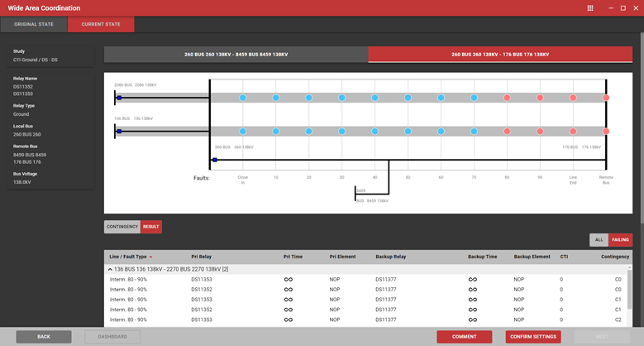Click the 8459 BUS 8459 remote bus text
The image size is (644, 346).
(30, 155)
